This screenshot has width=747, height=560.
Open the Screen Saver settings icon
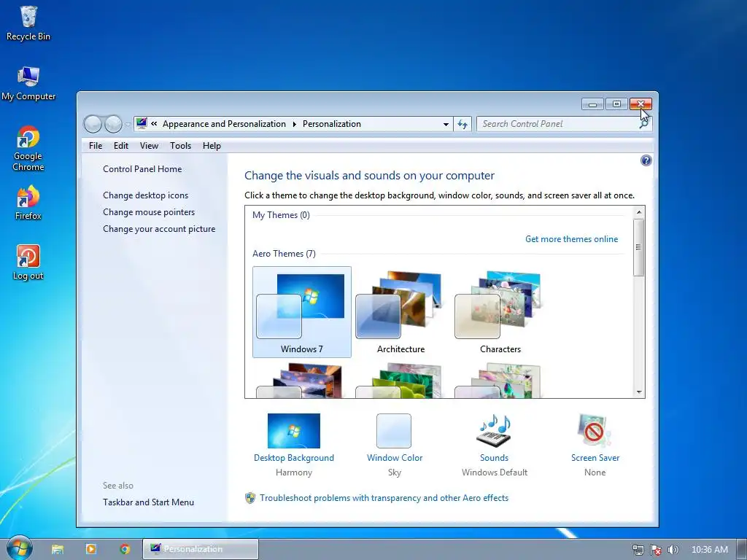click(595, 431)
